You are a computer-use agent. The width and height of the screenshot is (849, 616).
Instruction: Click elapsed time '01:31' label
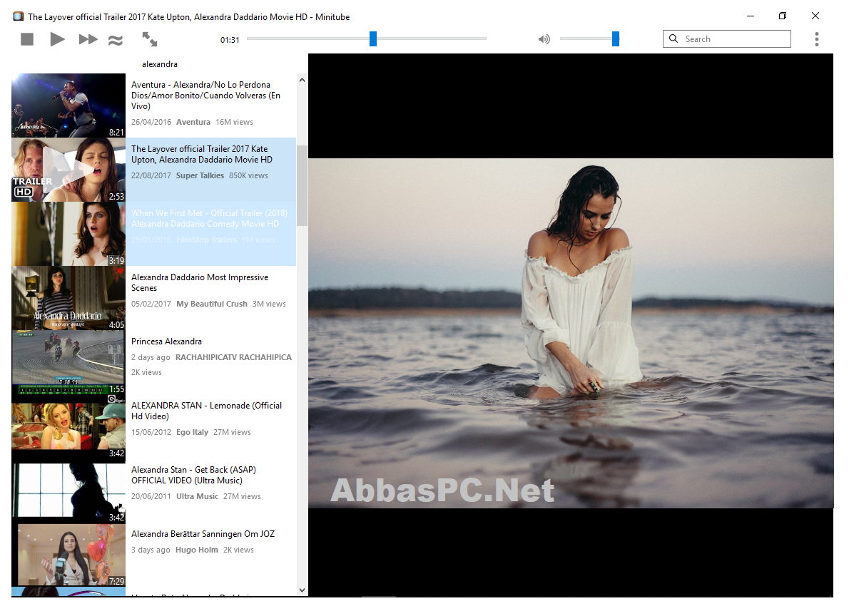pyautogui.click(x=230, y=39)
